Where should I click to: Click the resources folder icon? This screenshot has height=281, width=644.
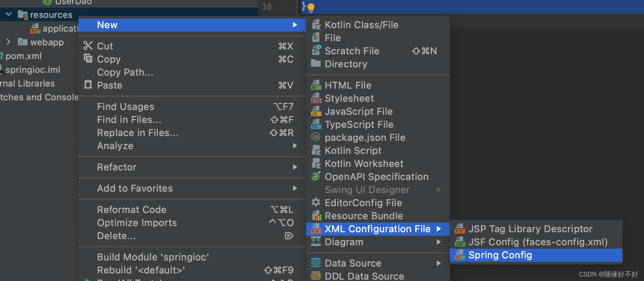coord(23,15)
